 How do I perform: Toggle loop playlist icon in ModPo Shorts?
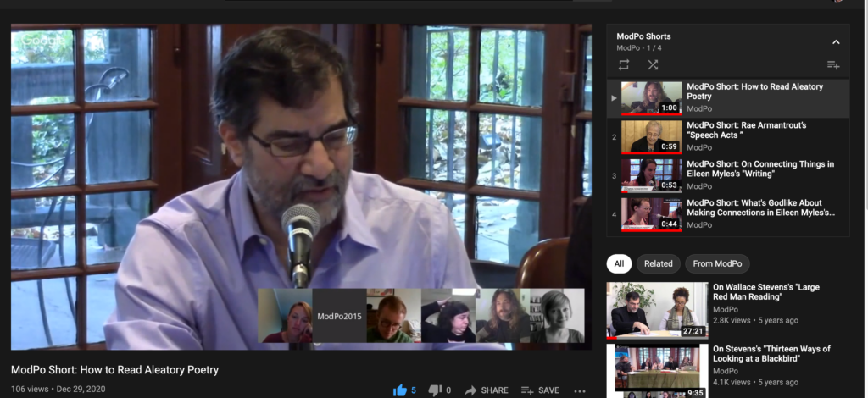624,65
